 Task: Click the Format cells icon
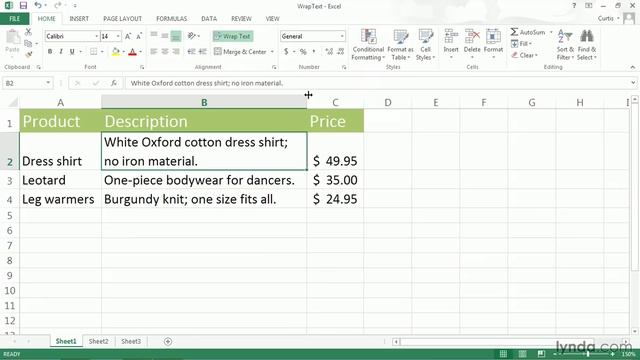[493, 37]
